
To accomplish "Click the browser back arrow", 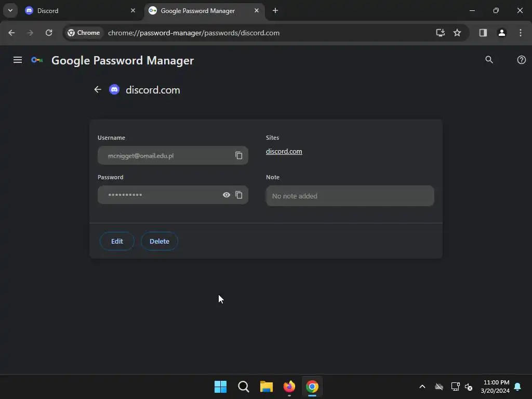I will [11, 33].
